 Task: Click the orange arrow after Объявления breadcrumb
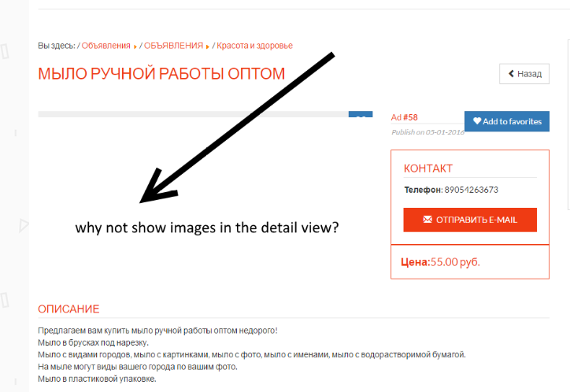pos(135,46)
